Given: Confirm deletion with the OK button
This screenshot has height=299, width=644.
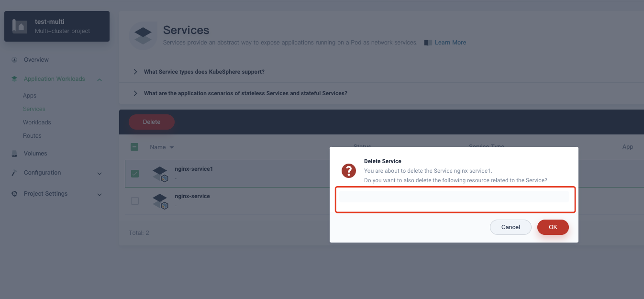Looking at the screenshot, I should (x=553, y=227).
